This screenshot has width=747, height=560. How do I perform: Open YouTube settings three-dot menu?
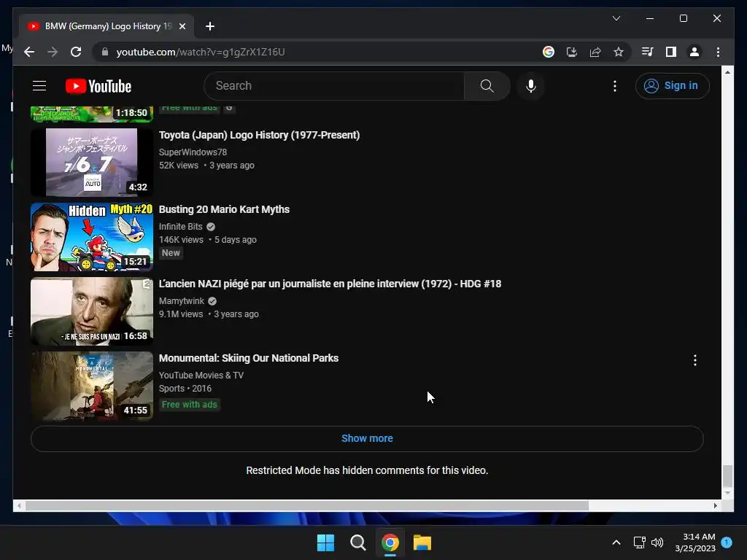click(x=614, y=86)
